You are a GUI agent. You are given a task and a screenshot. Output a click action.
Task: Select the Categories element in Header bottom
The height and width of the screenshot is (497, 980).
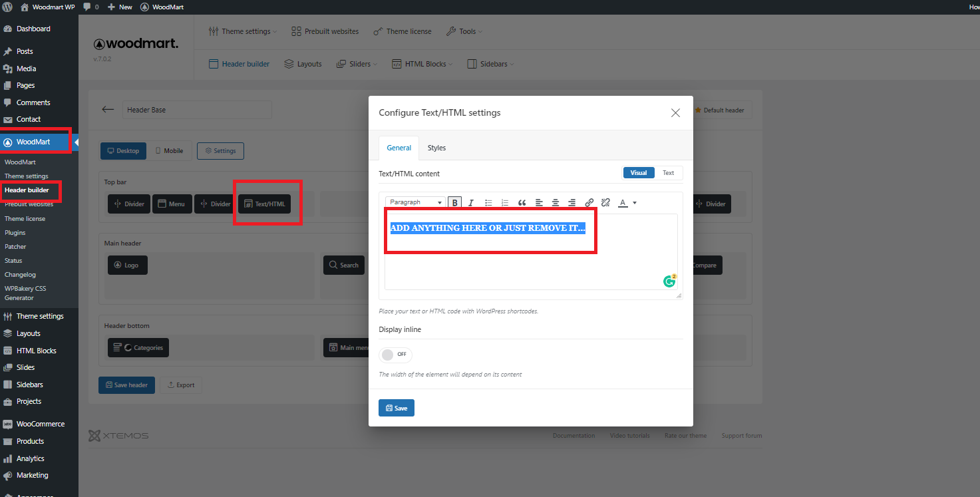tap(138, 347)
